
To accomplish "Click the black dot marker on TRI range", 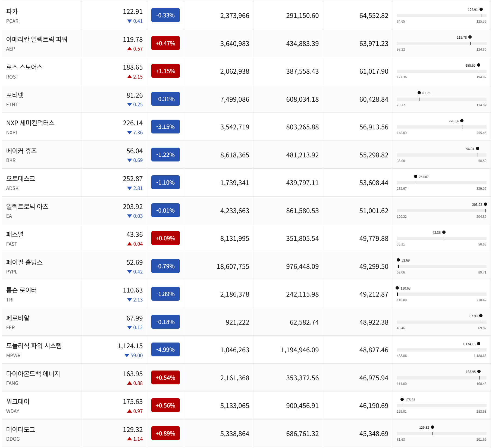I will click(397, 288).
